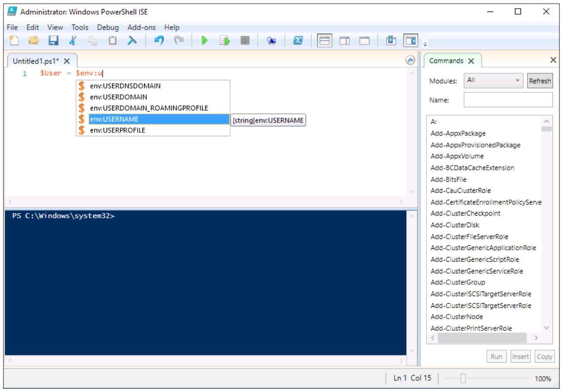Image resolution: width=562 pixels, height=392 pixels.
Task: Open the Debug menu
Action: click(x=108, y=27)
